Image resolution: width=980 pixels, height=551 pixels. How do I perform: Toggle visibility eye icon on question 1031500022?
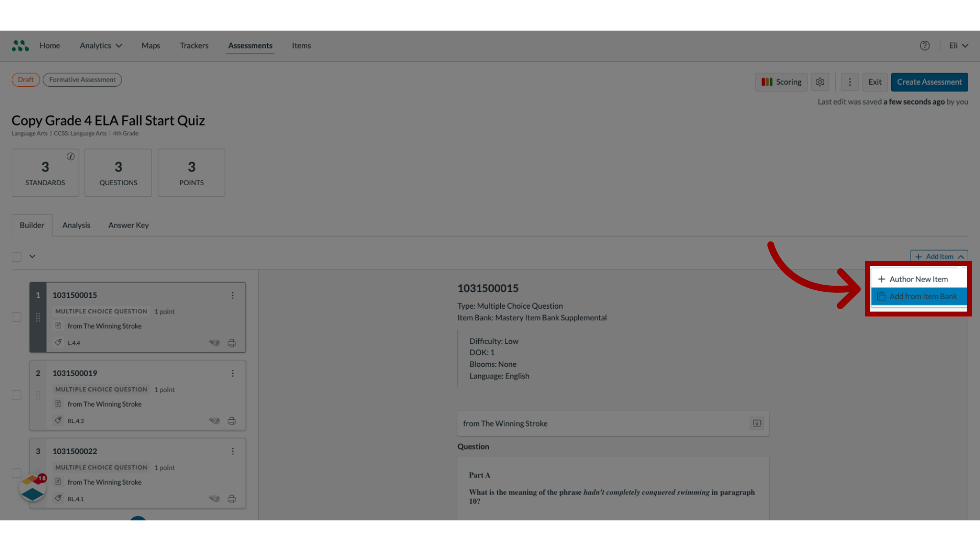[x=214, y=498]
